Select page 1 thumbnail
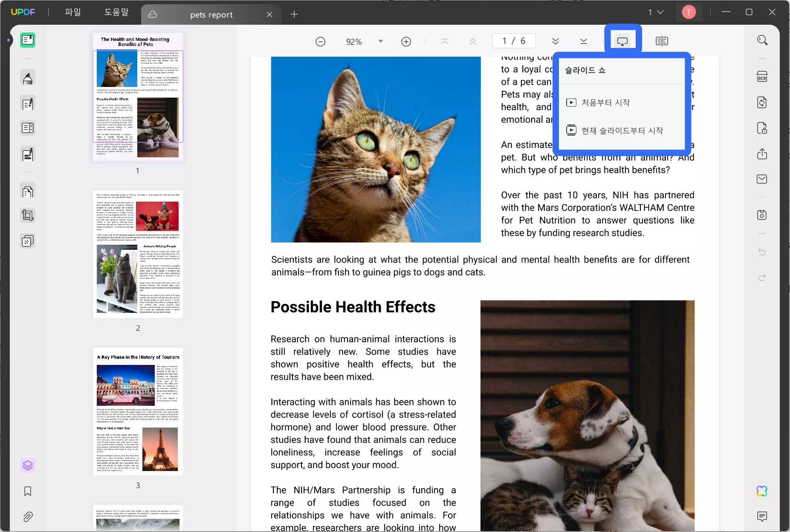The width and height of the screenshot is (790, 532). tap(138, 97)
